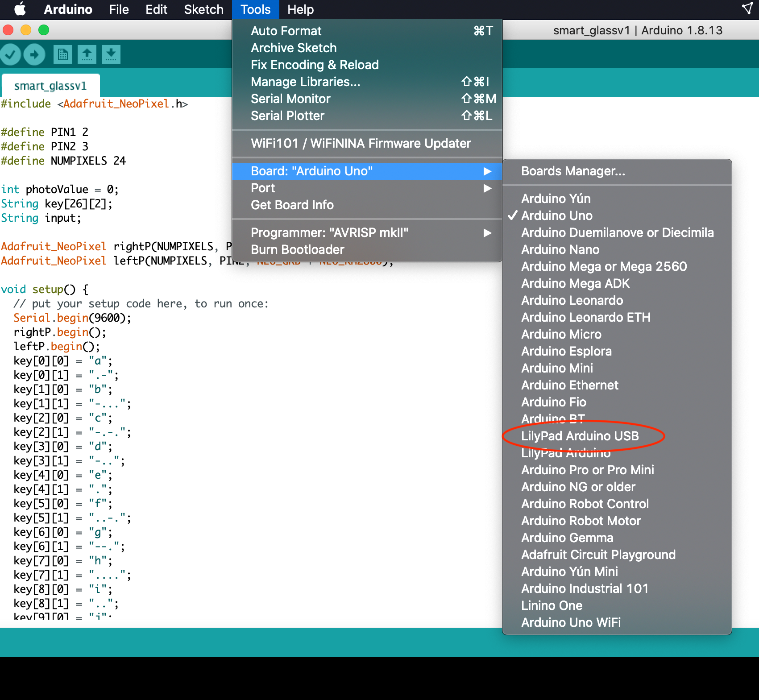Launch WiFi101 / WiFiNINA Firmware Updater
The height and width of the screenshot is (700, 759).
[x=367, y=143]
